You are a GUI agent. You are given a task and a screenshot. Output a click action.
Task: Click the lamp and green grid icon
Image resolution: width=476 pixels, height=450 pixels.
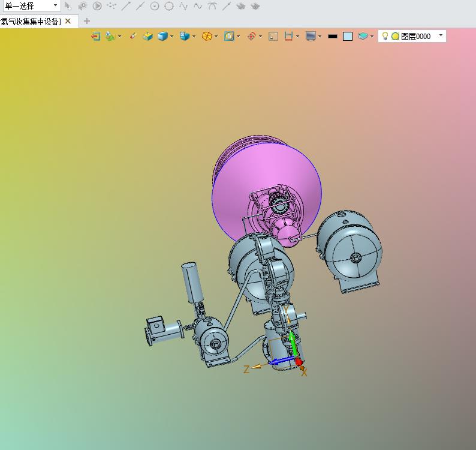click(x=110, y=37)
